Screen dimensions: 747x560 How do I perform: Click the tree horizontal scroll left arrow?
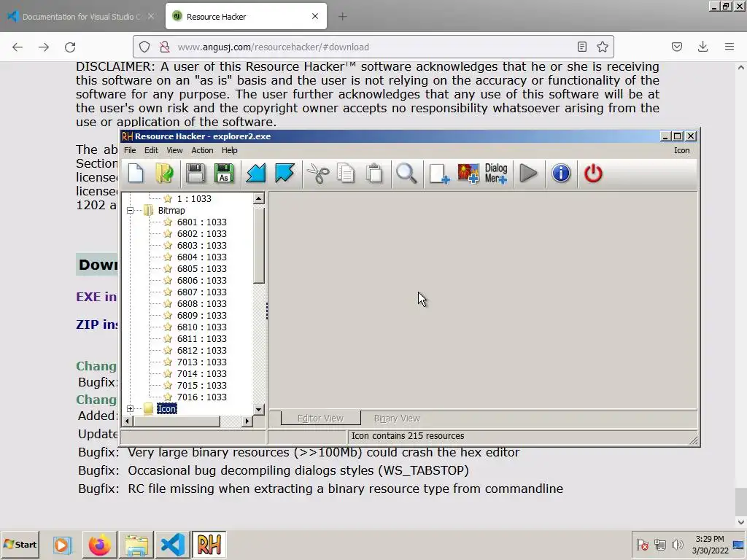[127, 421]
